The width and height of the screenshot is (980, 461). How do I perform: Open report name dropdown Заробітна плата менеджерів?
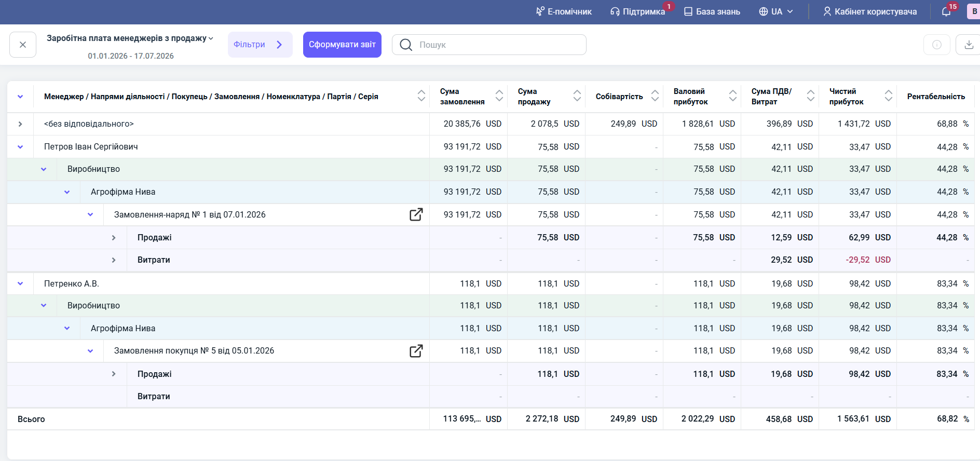(x=130, y=38)
